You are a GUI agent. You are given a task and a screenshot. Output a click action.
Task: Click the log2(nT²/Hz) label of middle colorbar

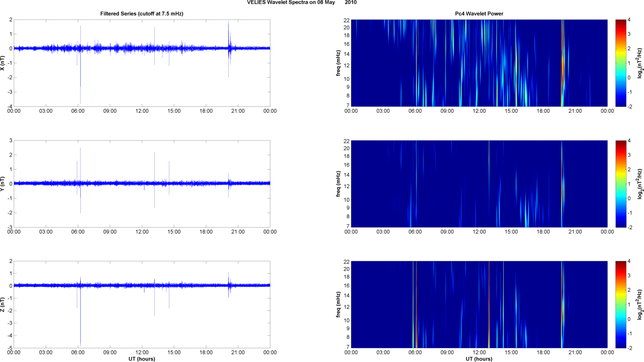[x=640, y=184]
